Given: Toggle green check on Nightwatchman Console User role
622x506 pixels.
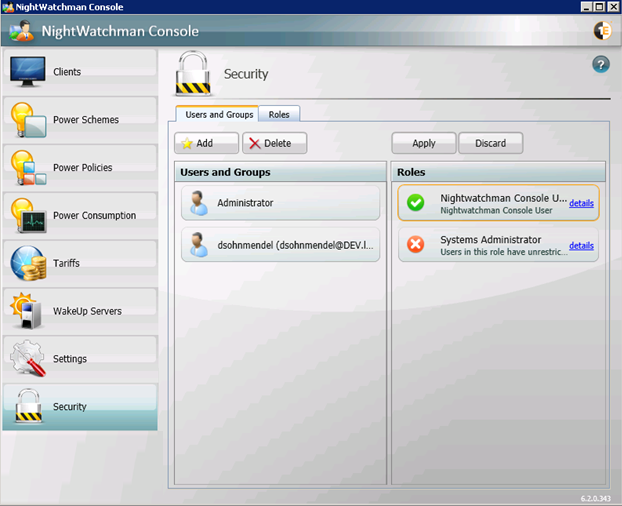Looking at the screenshot, I should coord(416,203).
